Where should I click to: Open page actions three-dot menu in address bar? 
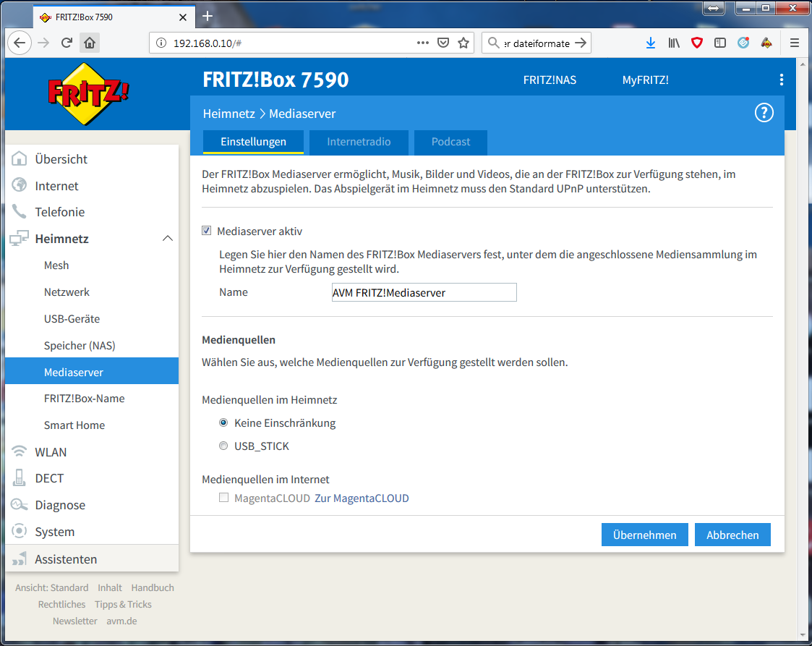(422, 43)
